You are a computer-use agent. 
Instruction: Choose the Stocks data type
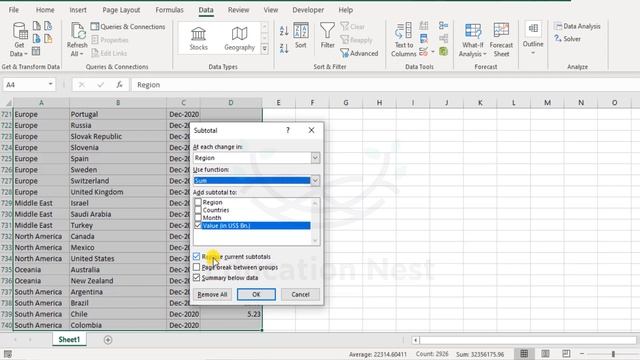(198, 38)
